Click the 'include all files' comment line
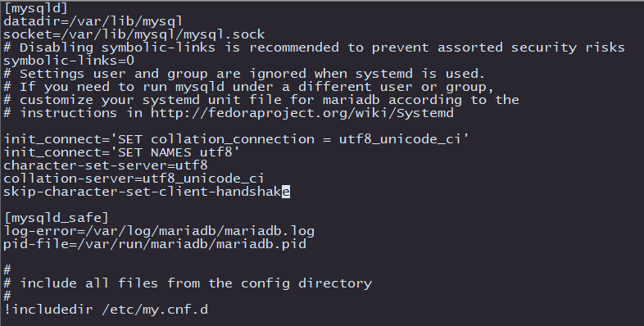644x326 pixels. coord(188,283)
